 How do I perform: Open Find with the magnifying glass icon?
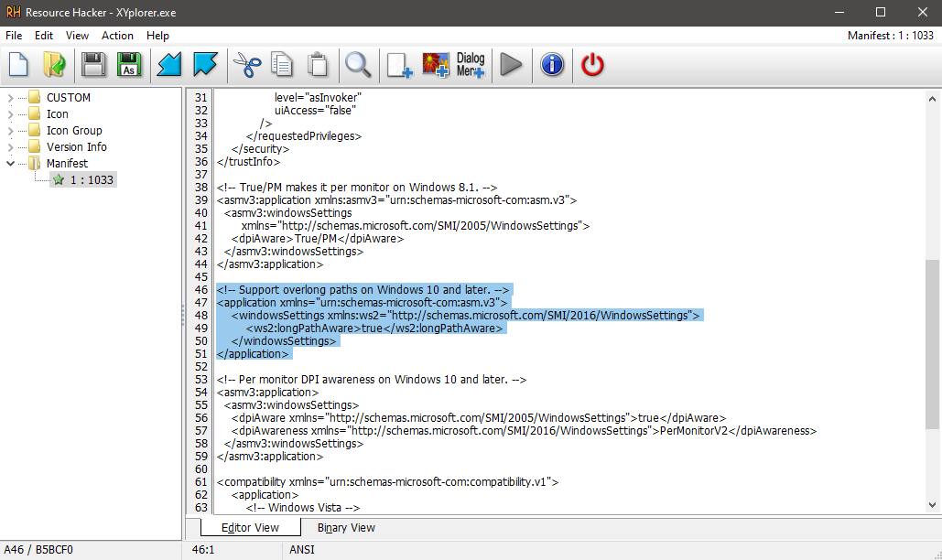click(357, 64)
